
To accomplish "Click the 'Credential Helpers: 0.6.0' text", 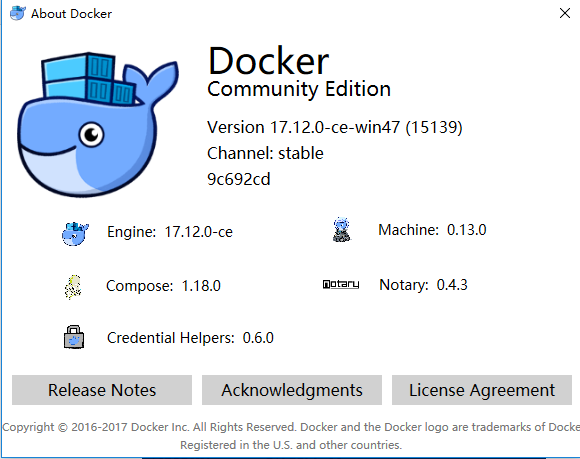I will click(190, 338).
